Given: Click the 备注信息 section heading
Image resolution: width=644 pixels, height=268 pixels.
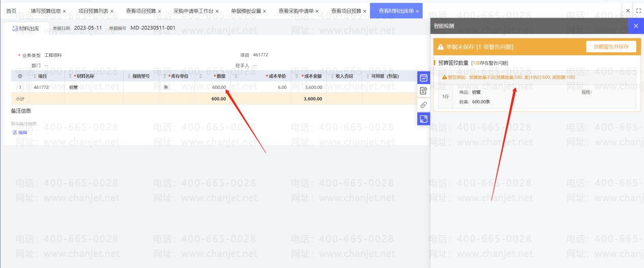Looking at the screenshot, I should tap(21, 110).
